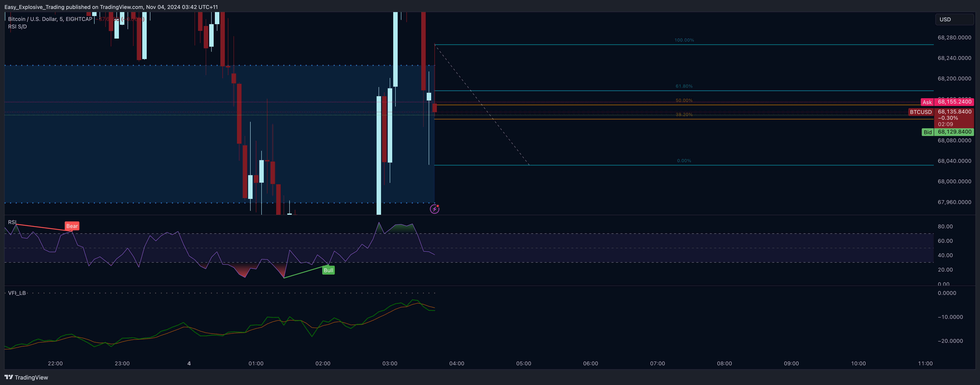Click the 0.00% Fibonacci level label
This screenshot has width=980, height=385.
684,161
